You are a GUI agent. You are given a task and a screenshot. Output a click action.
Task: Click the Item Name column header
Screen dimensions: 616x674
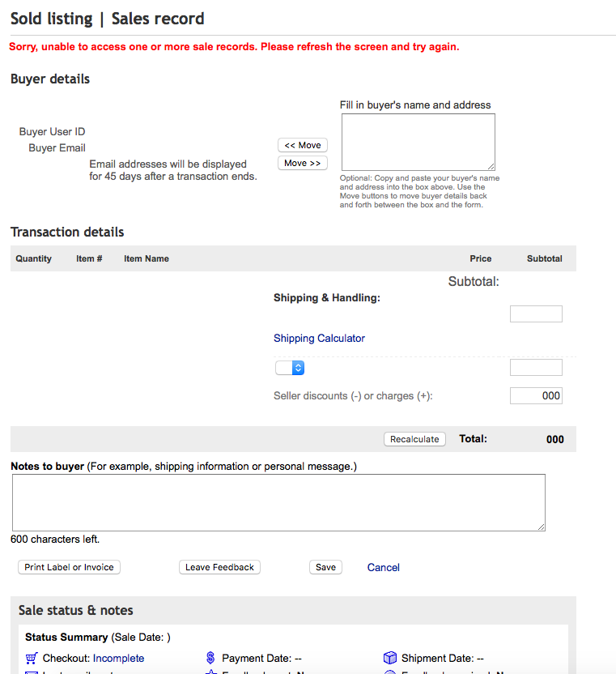tap(147, 258)
